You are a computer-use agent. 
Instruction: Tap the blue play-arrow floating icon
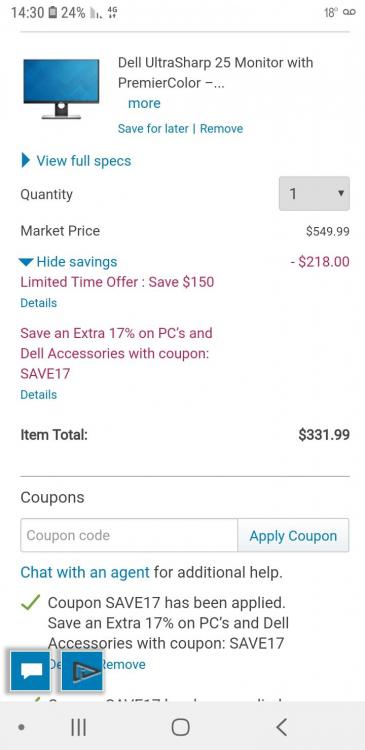pos(82,671)
